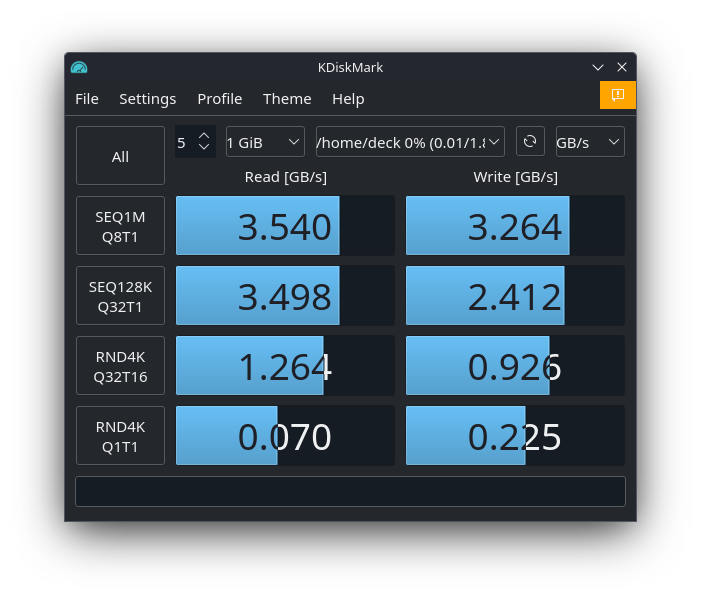Click the SEQ1M write result 3.264

[515, 226]
